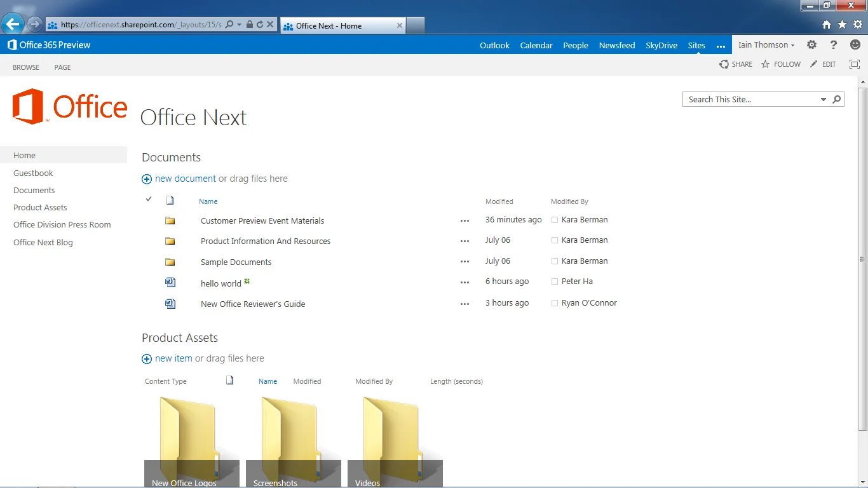Click the Office logo image
This screenshot has width=868, height=488.
tap(70, 106)
